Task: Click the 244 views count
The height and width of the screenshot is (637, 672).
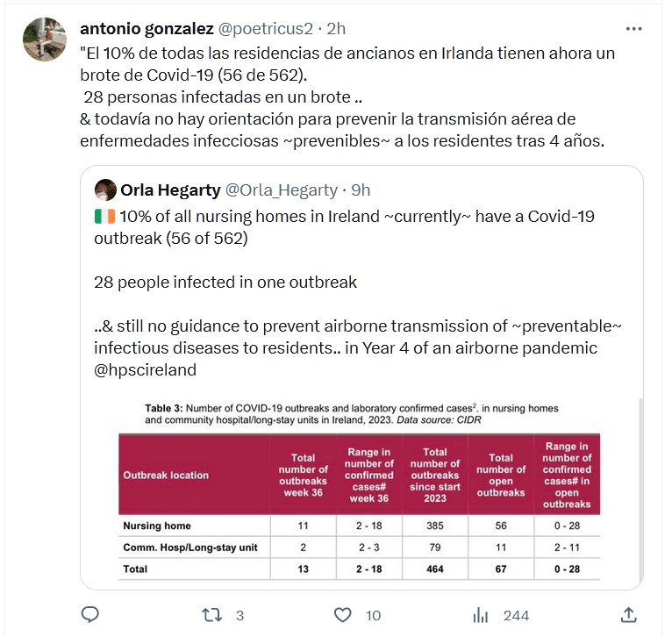Action: click(516, 615)
